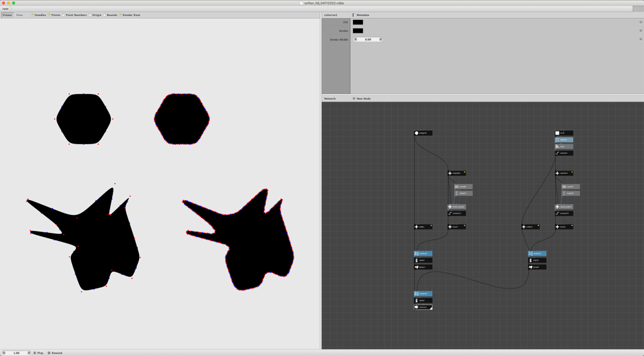This screenshot has width=644, height=356.
Task: Toggle the Points checkbox
Action: tap(49, 15)
